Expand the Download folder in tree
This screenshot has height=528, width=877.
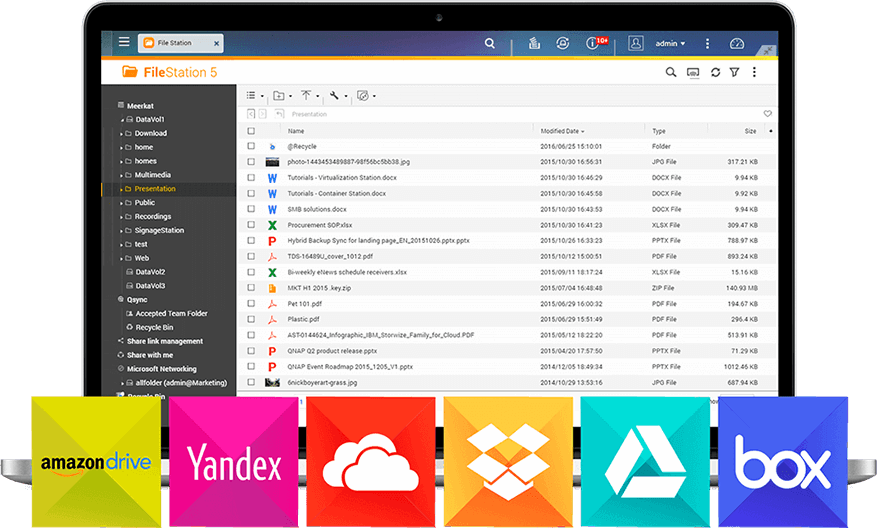[x=121, y=134]
